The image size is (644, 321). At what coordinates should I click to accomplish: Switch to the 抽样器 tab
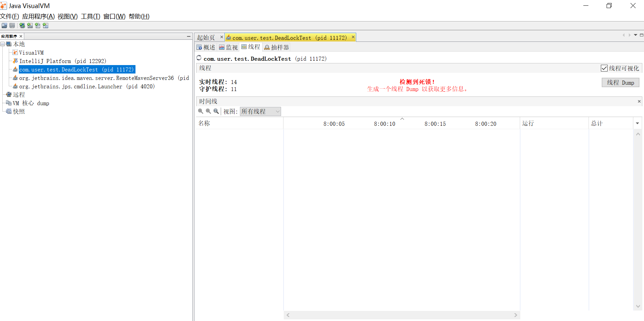tap(276, 47)
